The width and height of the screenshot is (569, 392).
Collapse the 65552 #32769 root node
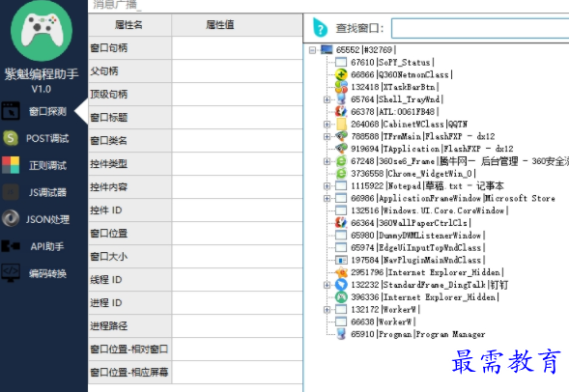click(x=312, y=50)
